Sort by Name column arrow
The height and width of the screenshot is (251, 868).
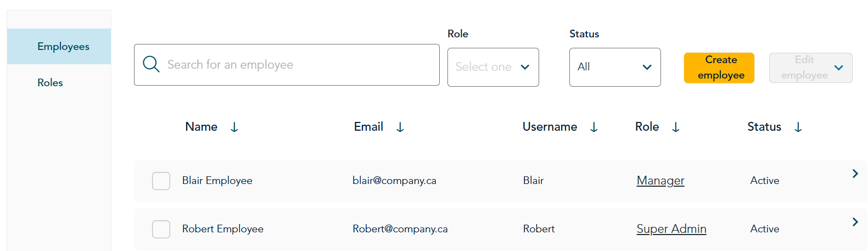[x=234, y=127]
